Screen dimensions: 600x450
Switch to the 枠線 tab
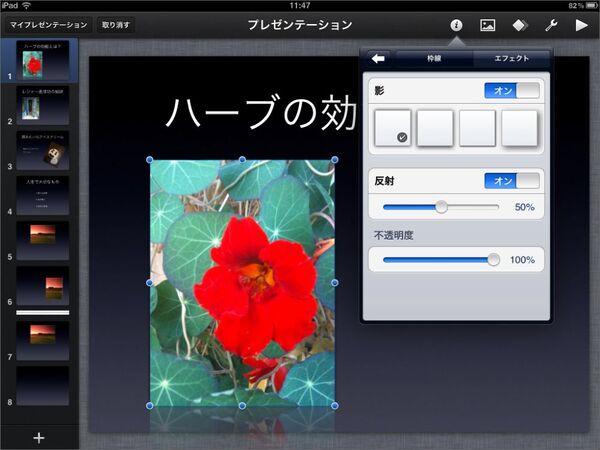pyautogui.click(x=434, y=59)
